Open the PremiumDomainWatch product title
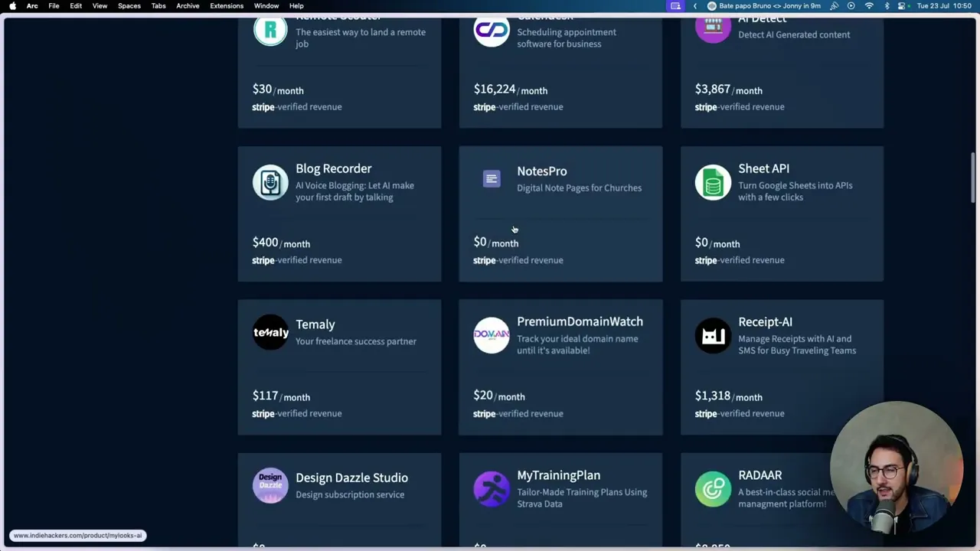The image size is (980, 551). [580, 321]
